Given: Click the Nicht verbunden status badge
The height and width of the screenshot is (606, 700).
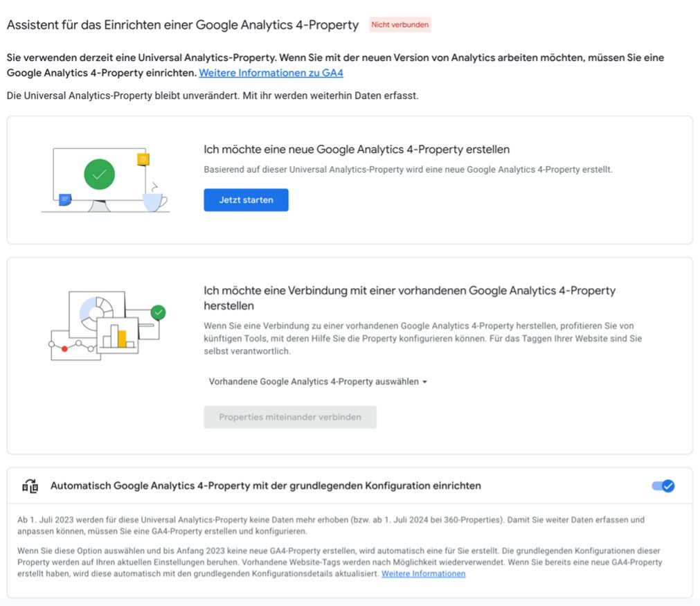Looking at the screenshot, I should click(x=400, y=24).
